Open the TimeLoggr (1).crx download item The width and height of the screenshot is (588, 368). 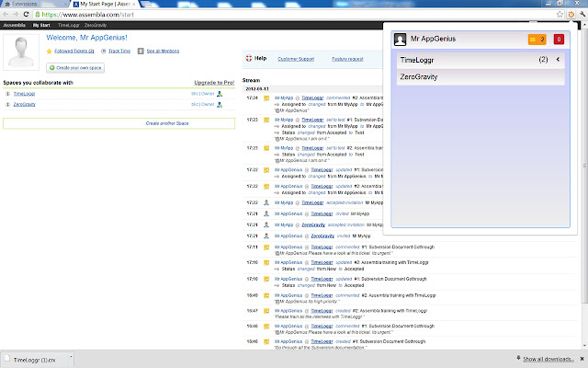[34, 360]
